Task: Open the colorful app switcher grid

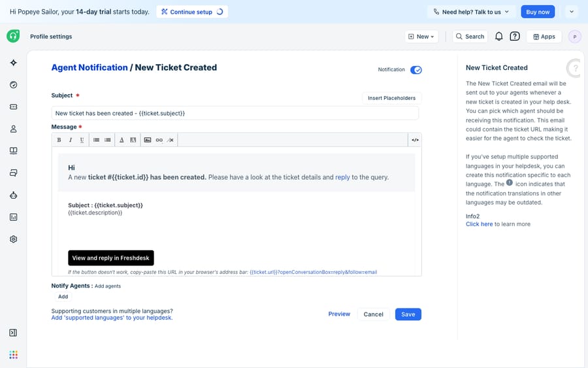Action: (x=14, y=355)
